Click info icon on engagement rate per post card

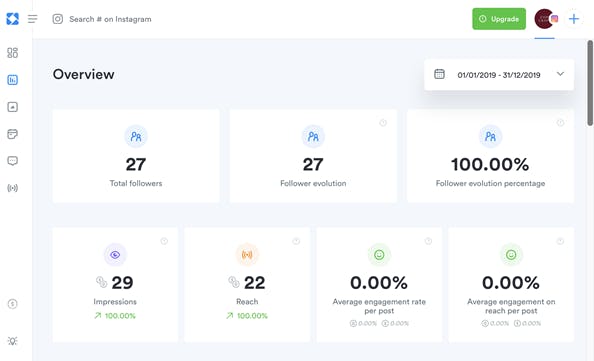(x=428, y=241)
